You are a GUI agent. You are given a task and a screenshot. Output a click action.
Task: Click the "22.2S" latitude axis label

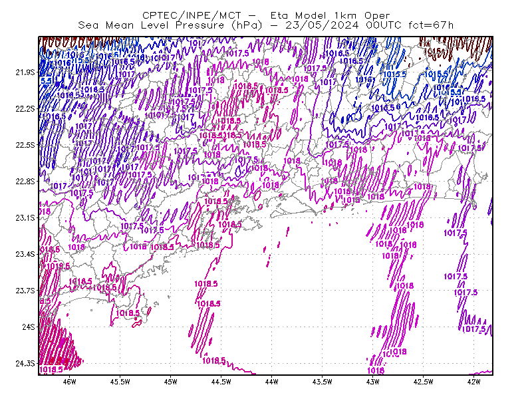(x=25, y=108)
